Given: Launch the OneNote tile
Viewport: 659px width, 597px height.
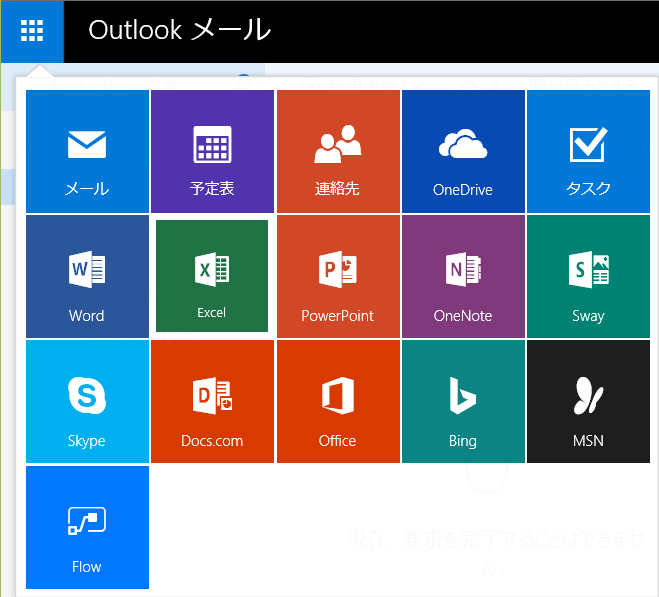Looking at the screenshot, I should pyautogui.click(x=463, y=277).
